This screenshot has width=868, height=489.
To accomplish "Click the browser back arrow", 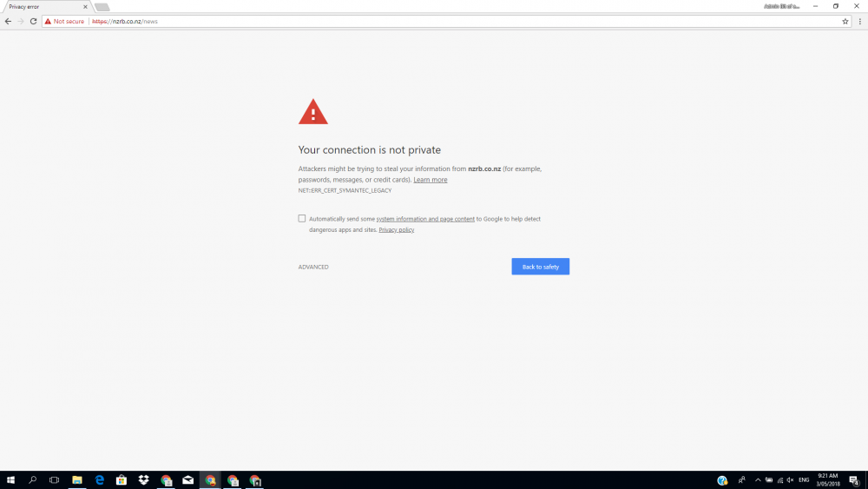I will coord(8,21).
